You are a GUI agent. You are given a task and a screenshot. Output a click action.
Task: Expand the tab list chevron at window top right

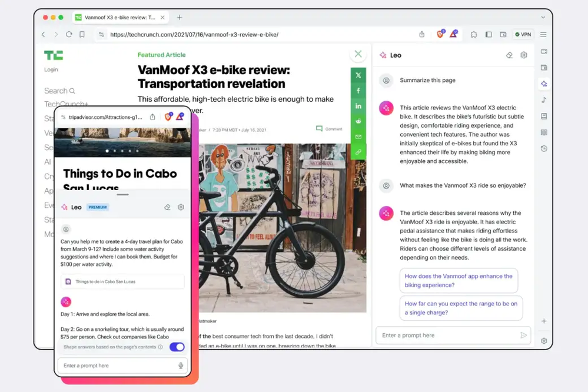543,18
